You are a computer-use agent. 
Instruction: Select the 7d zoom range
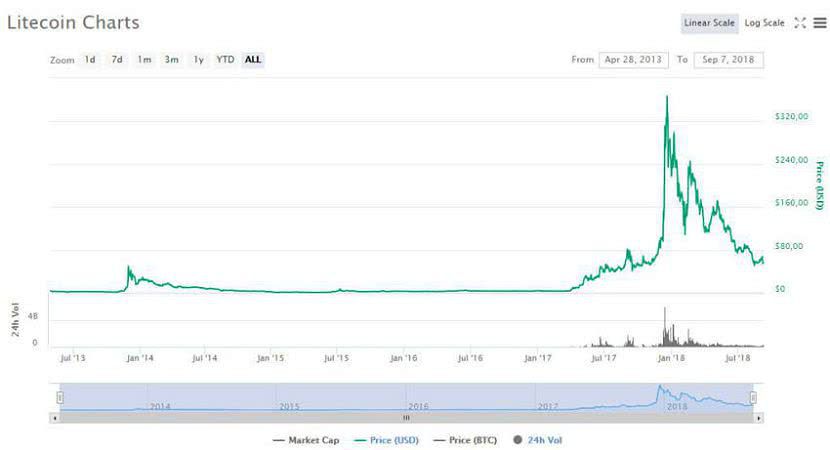(x=117, y=60)
